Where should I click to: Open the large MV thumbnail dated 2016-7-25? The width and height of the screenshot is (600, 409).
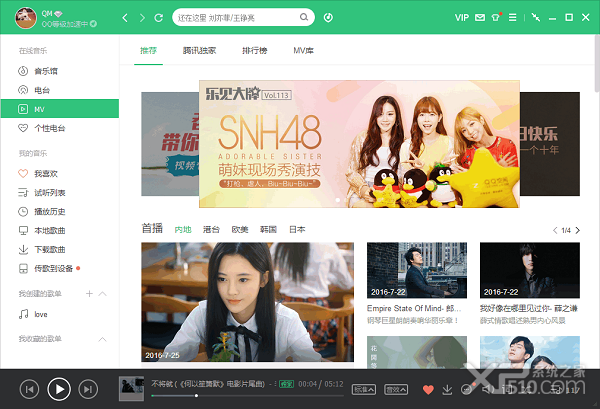(248, 302)
